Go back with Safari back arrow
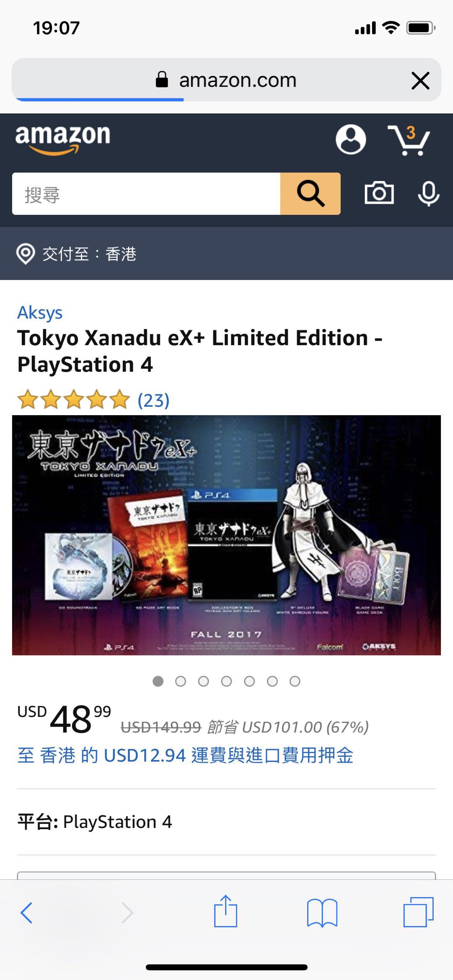 tap(26, 913)
